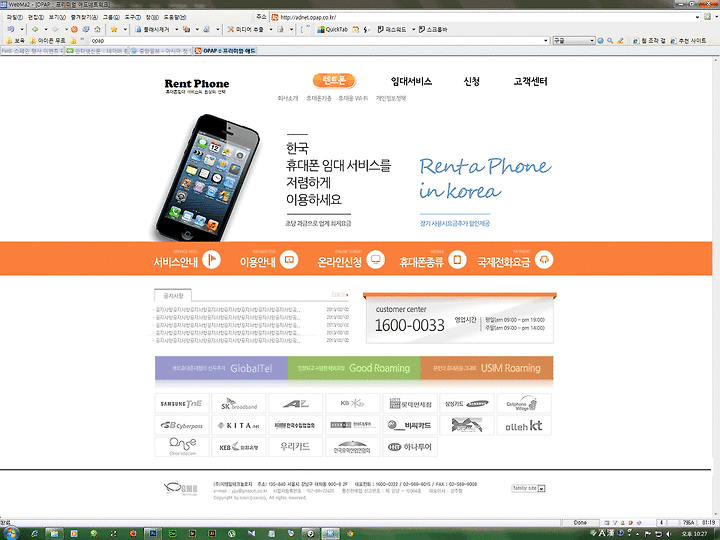Screen dimensions: 720x540
Task: Click the taskbar volume speaker icon
Action: (x=668, y=534)
